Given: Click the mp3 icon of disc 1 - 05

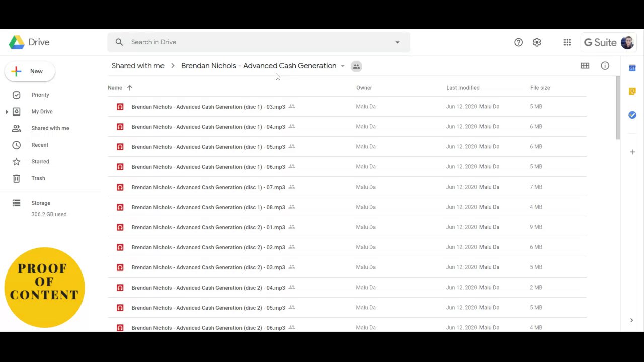Looking at the screenshot, I should tap(120, 147).
